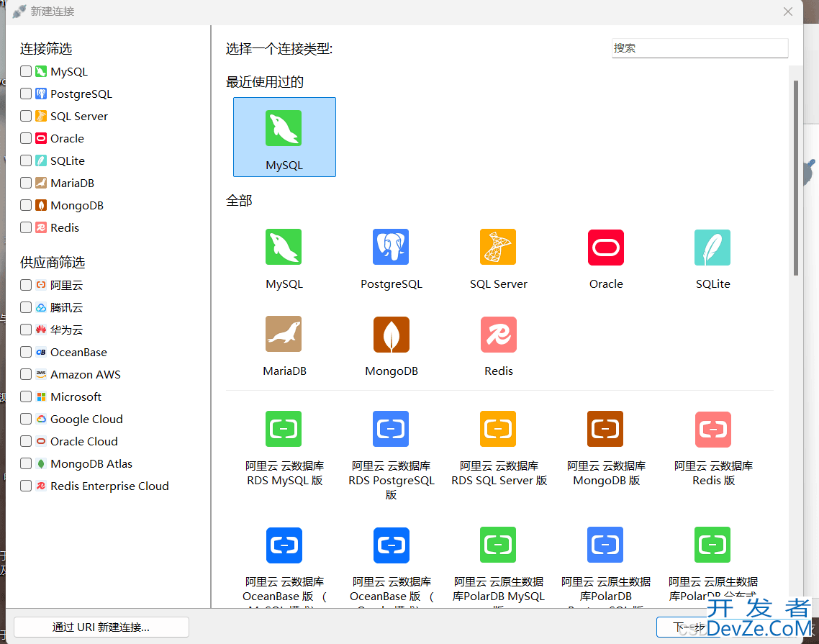Select the recently used MySQL connection tile

284,137
